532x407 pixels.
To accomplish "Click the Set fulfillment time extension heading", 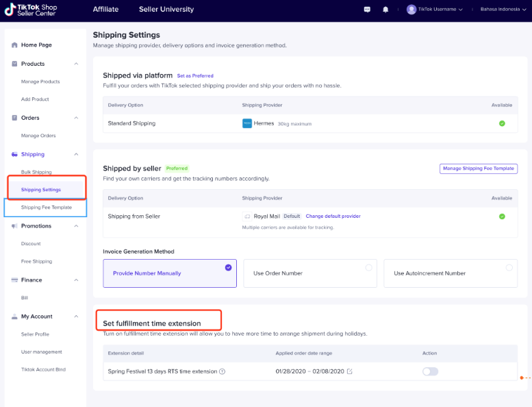I will tap(152, 323).
